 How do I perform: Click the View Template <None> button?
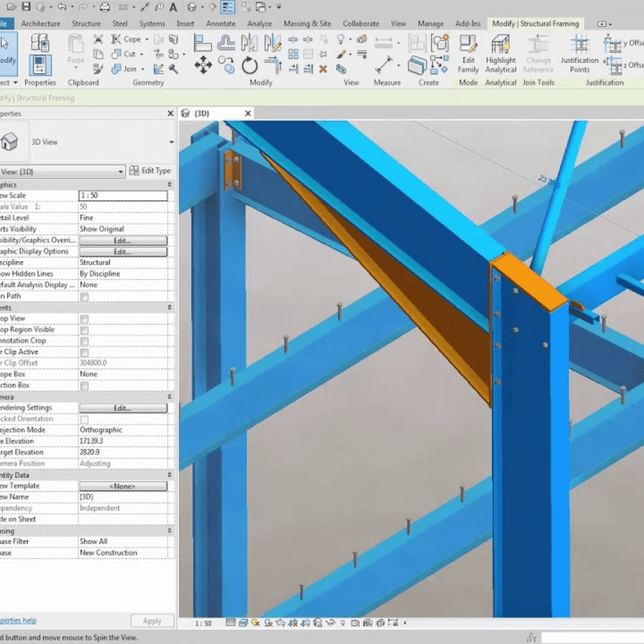tap(123, 486)
